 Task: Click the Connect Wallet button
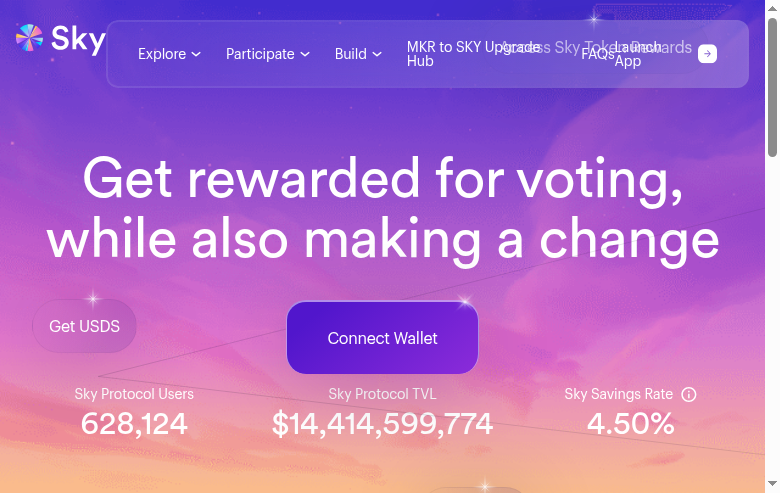382,338
